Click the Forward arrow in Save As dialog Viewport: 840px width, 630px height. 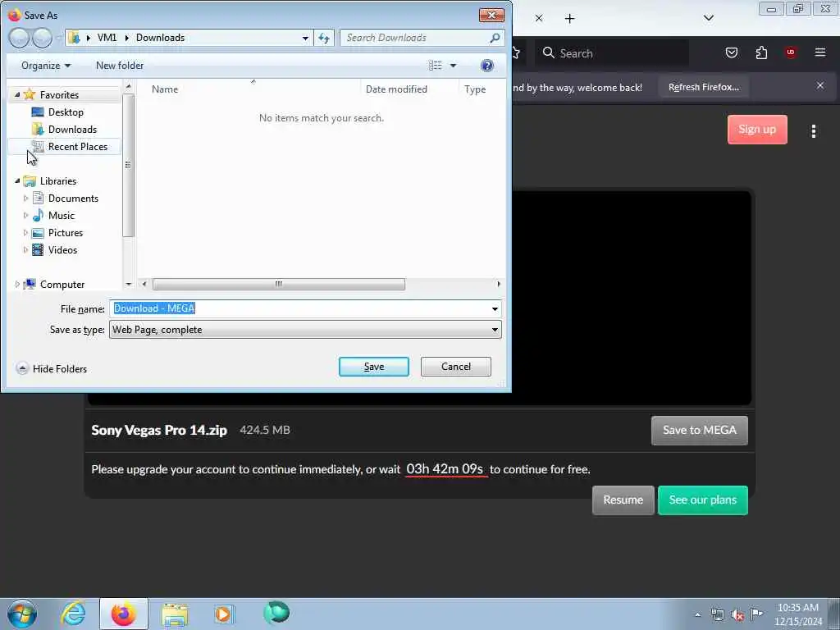pyautogui.click(x=43, y=38)
